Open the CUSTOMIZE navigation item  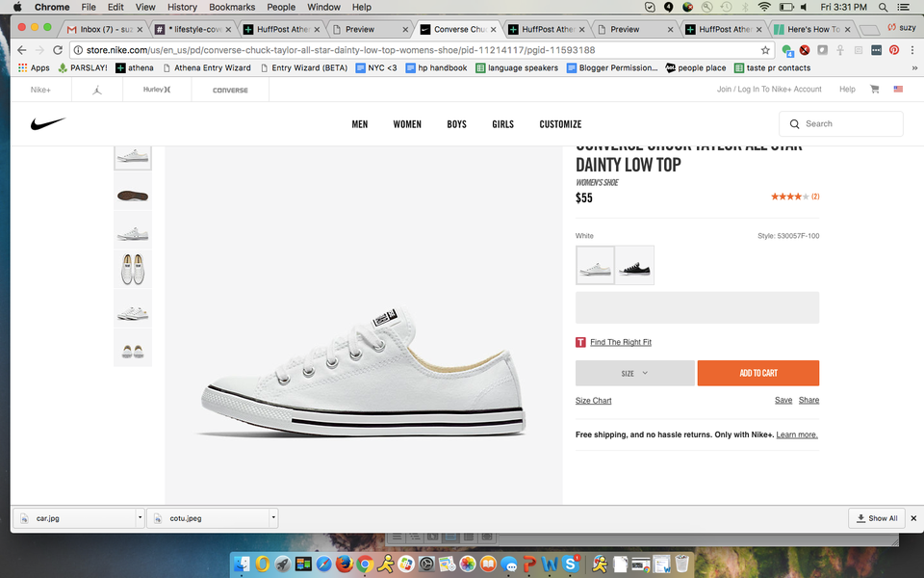(x=560, y=124)
